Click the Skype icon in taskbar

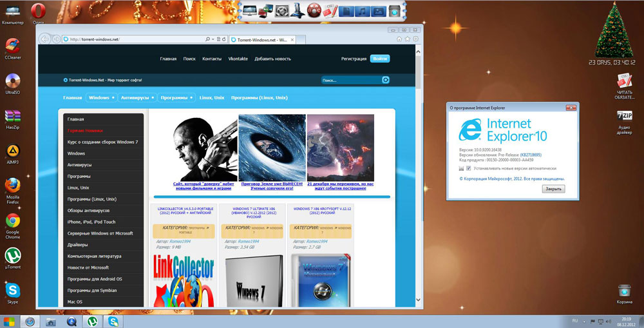click(x=113, y=321)
